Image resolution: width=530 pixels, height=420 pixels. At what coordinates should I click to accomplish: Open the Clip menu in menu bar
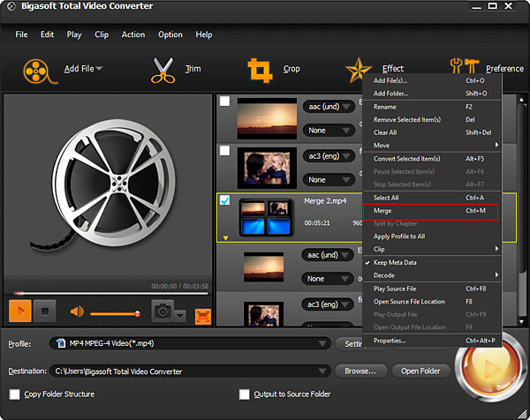[102, 34]
